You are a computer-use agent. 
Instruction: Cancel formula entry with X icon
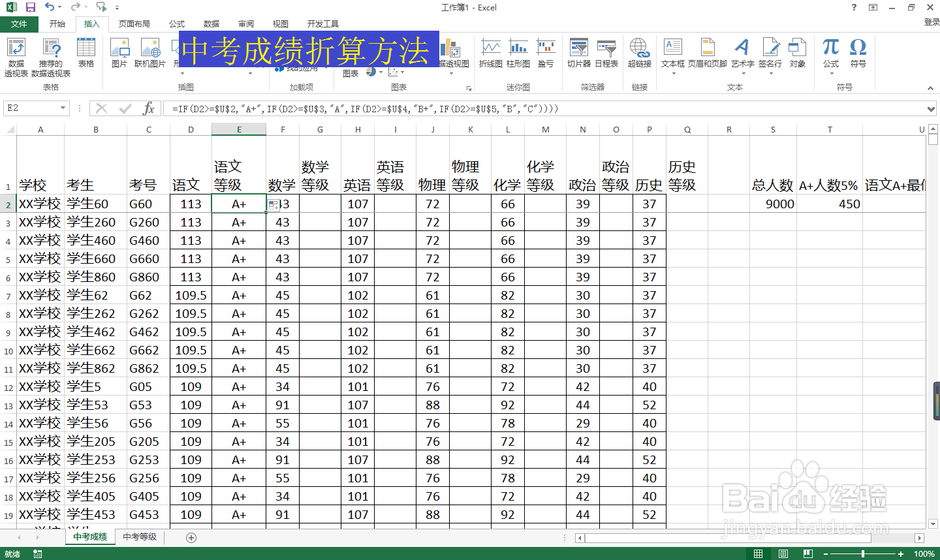101,108
